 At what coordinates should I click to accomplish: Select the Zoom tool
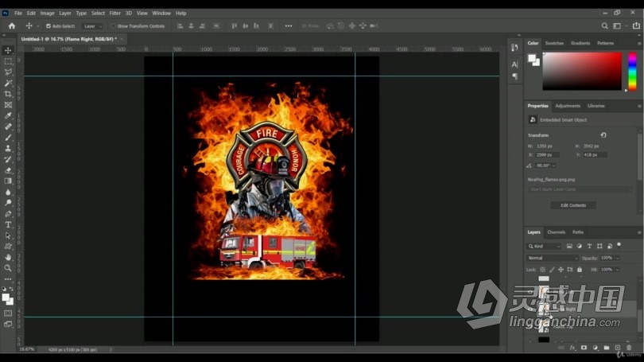(x=8, y=268)
